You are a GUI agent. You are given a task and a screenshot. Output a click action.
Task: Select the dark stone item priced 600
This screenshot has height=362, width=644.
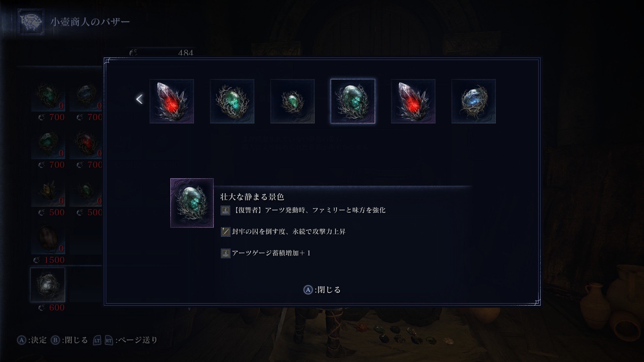coord(48,285)
